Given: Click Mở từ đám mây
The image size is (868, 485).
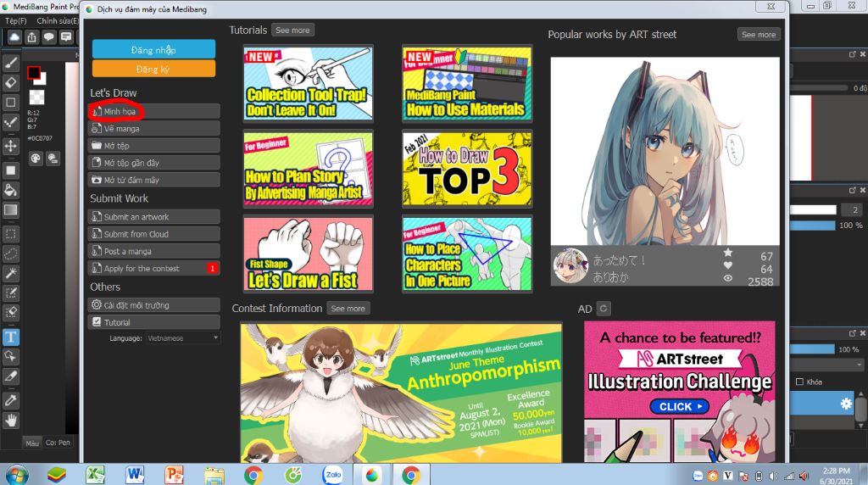Looking at the screenshot, I should pos(154,180).
